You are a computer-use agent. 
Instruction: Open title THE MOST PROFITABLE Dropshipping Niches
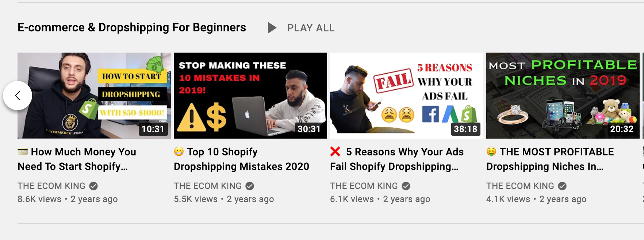pos(550,159)
